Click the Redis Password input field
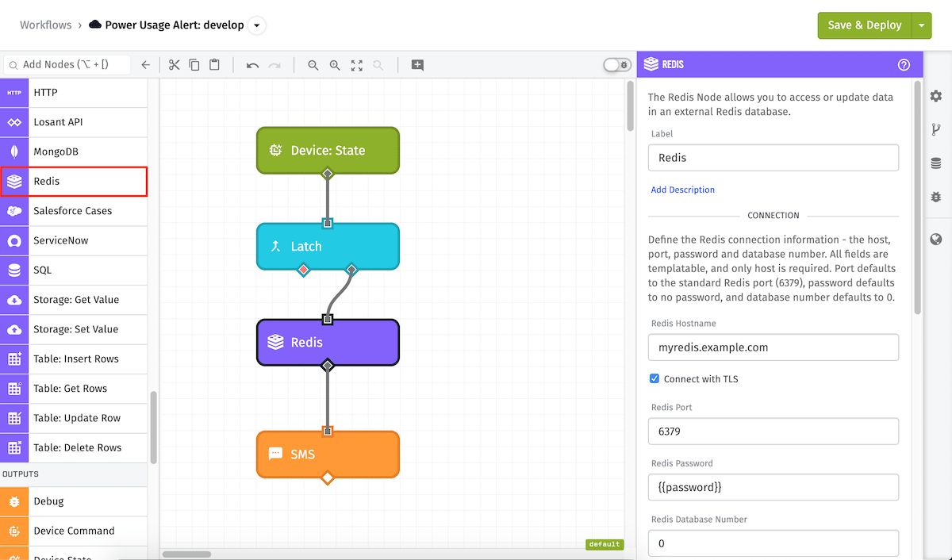Viewport: 952px width, 560px height. click(773, 487)
